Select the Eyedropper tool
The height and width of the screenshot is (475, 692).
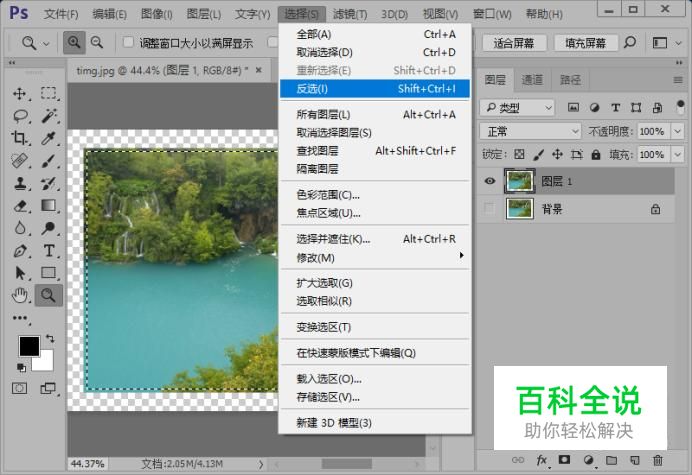coord(49,139)
